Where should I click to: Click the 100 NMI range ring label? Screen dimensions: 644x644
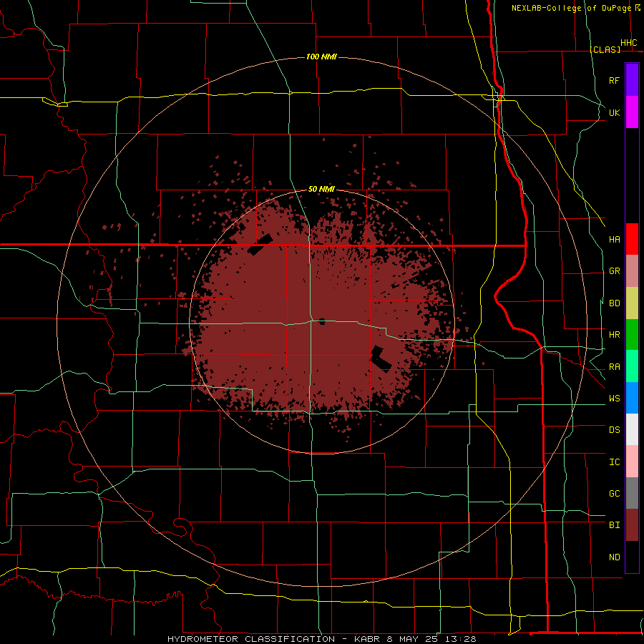(321, 57)
